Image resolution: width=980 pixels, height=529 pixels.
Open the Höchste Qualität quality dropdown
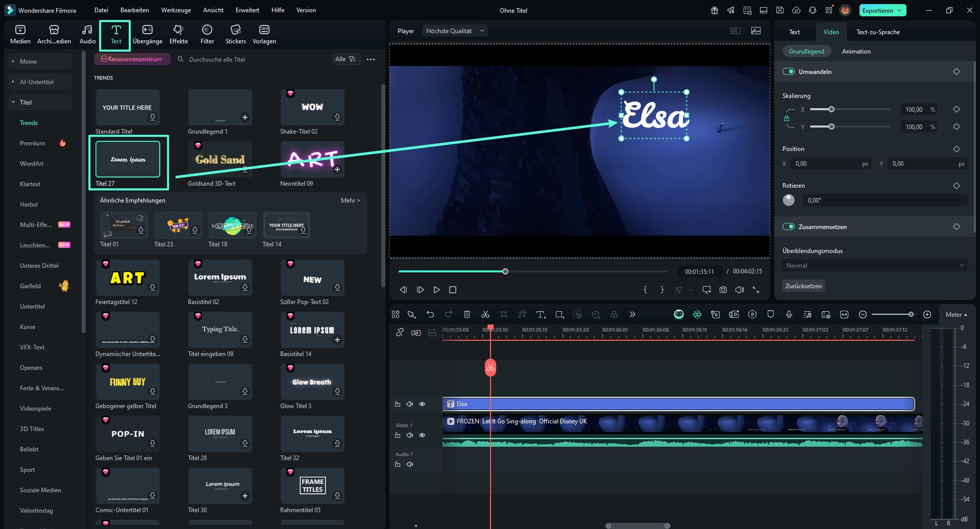click(x=455, y=31)
